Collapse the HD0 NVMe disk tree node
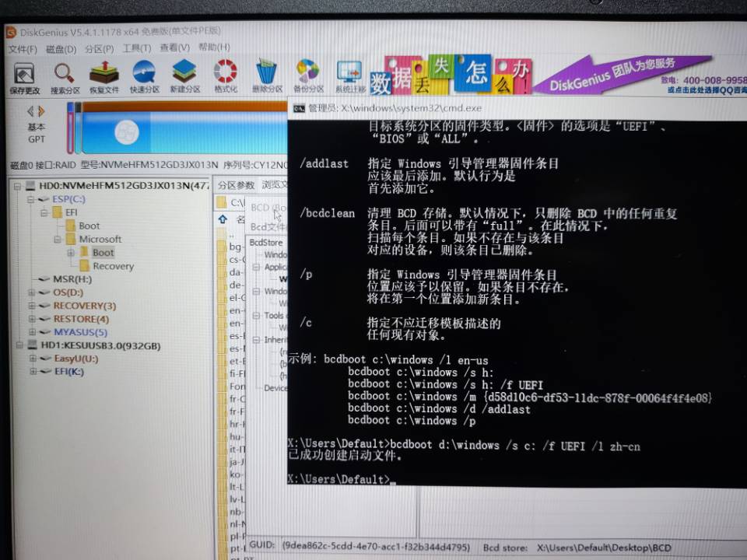The image size is (747, 560). pyautogui.click(x=18, y=186)
